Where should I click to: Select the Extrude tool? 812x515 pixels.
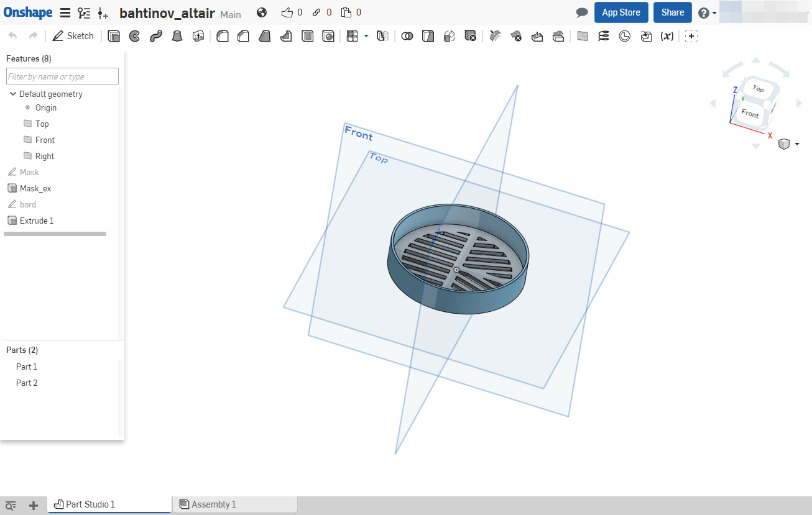pyautogui.click(x=114, y=36)
